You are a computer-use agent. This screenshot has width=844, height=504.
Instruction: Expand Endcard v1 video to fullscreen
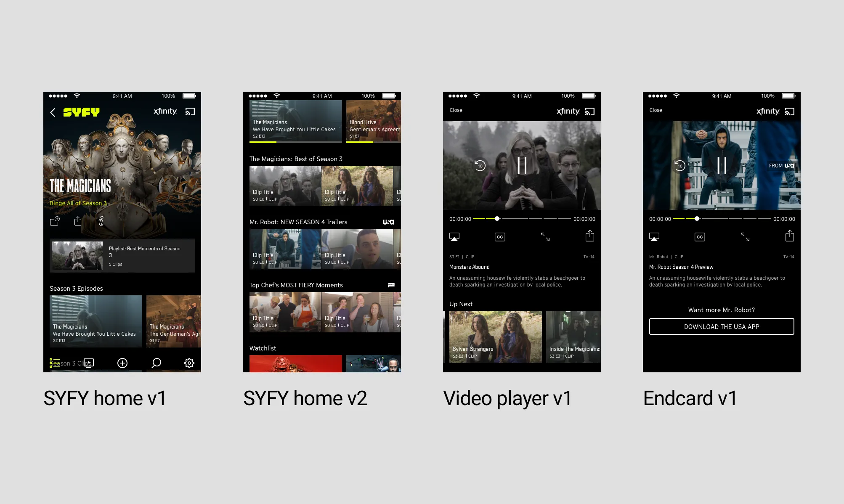coord(745,237)
